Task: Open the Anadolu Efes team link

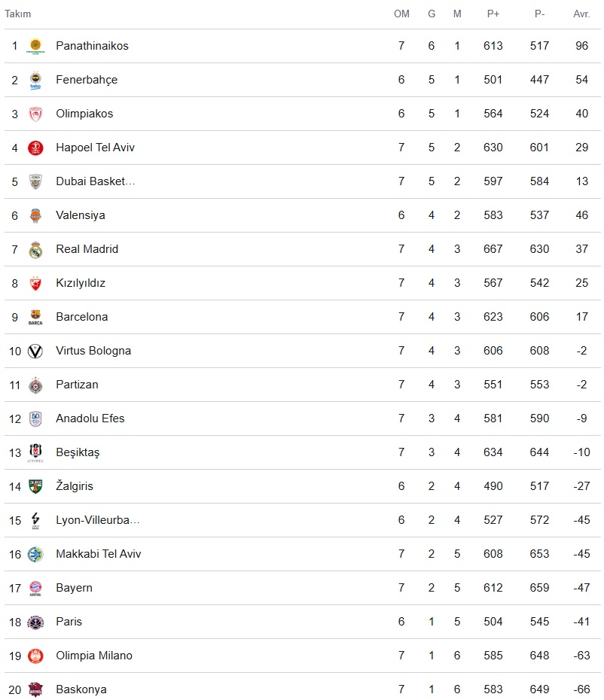Action: click(x=90, y=418)
